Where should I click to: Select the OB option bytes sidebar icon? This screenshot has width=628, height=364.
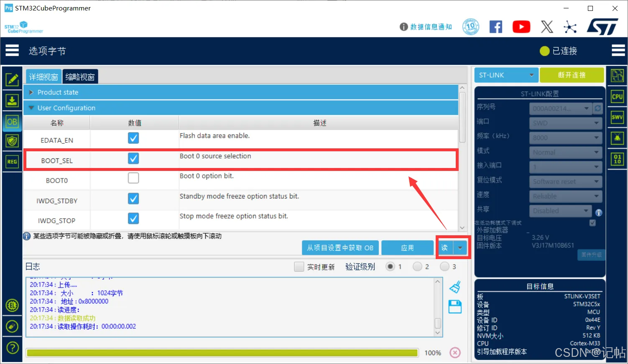[x=12, y=122]
